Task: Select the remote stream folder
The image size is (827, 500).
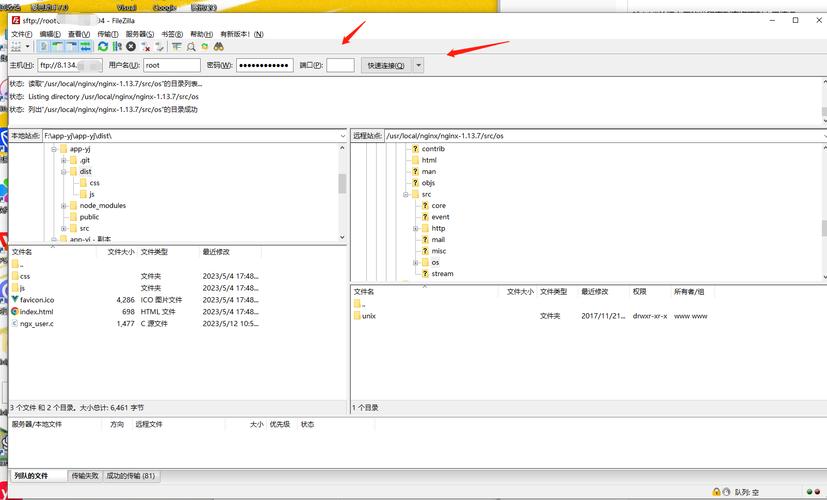Action: [x=442, y=274]
